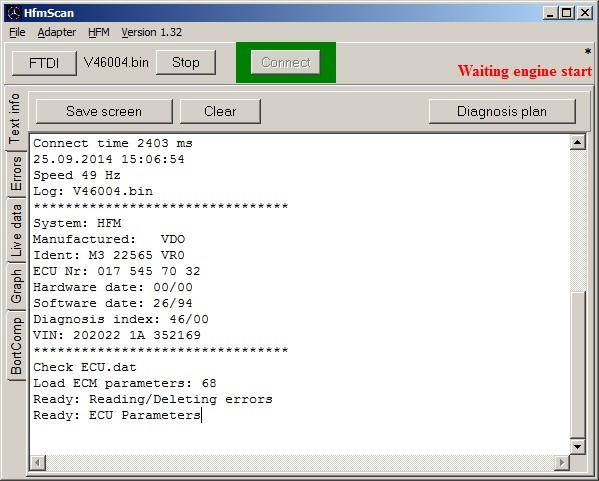599x481 pixels.
Task: Click the 'Software date: 26/94' line
Action: (x=113, y=304)
